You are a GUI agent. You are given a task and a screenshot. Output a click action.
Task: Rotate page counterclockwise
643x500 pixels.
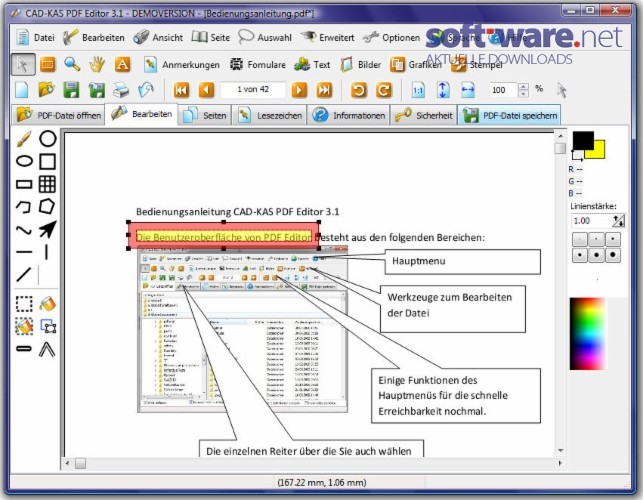click(x=359, y=90)
